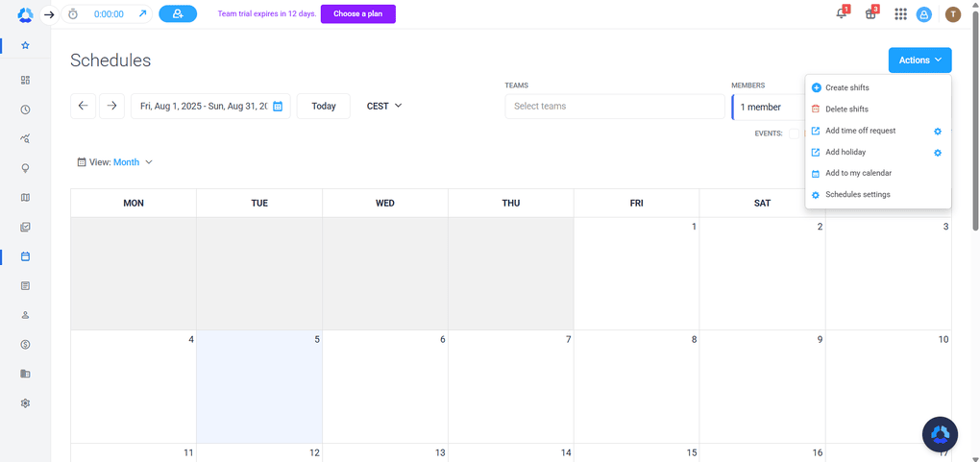Open the apps grid icon
This screenshot has height=462, width=980.
[900, 14]
